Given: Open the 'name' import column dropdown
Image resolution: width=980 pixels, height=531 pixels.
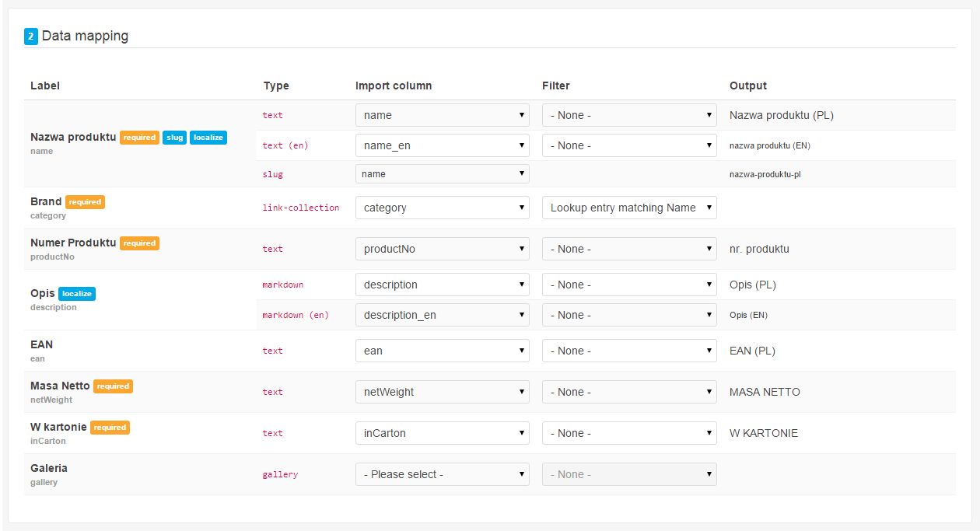Looking at the screenshot, I should click(443, 115).
